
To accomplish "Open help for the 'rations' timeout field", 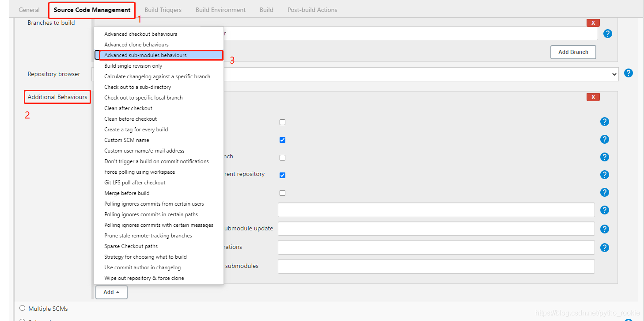I will [x=605, y=248].
